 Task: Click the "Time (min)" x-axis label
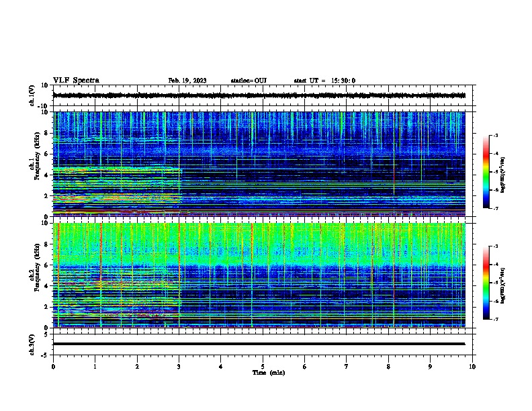[269, 373]
